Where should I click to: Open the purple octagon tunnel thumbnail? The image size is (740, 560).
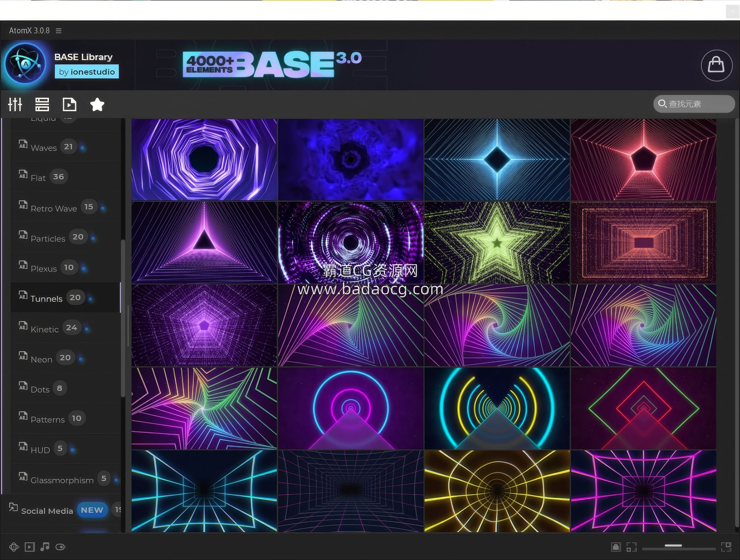pyautogui.click(x=204, y=159)
